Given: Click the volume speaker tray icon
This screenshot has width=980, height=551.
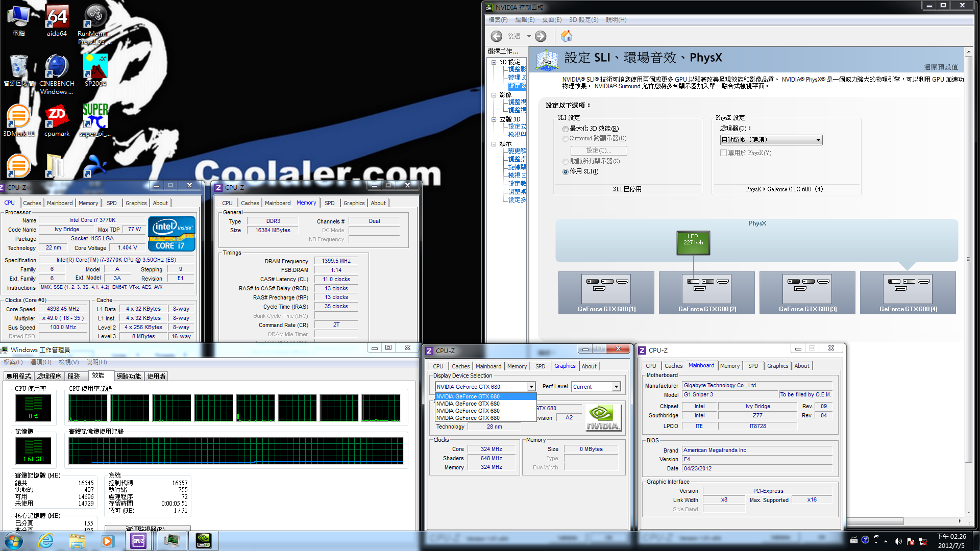Looking at the screenshot, I should (x=898, y=541).
